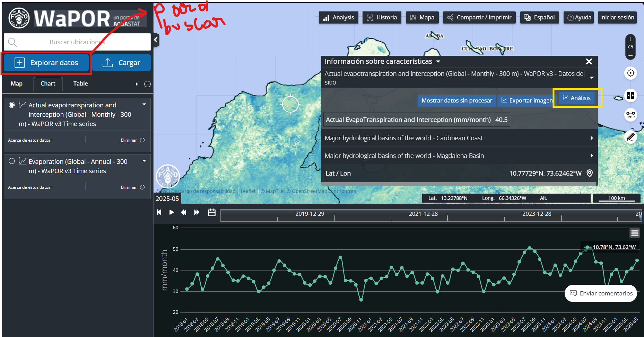Select radio for Evaporation Annual time series
Image resolution: width=644 pixels, height=337 pixels.
point(12,161)
